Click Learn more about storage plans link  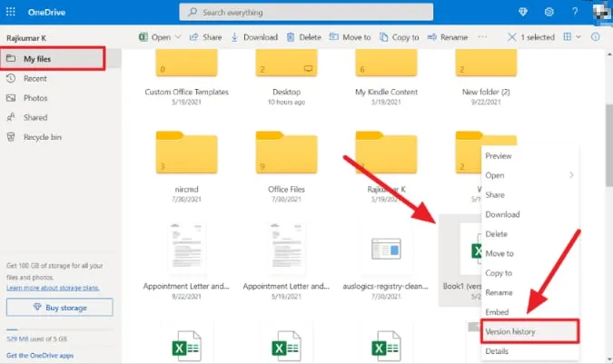tap(53, 288)
